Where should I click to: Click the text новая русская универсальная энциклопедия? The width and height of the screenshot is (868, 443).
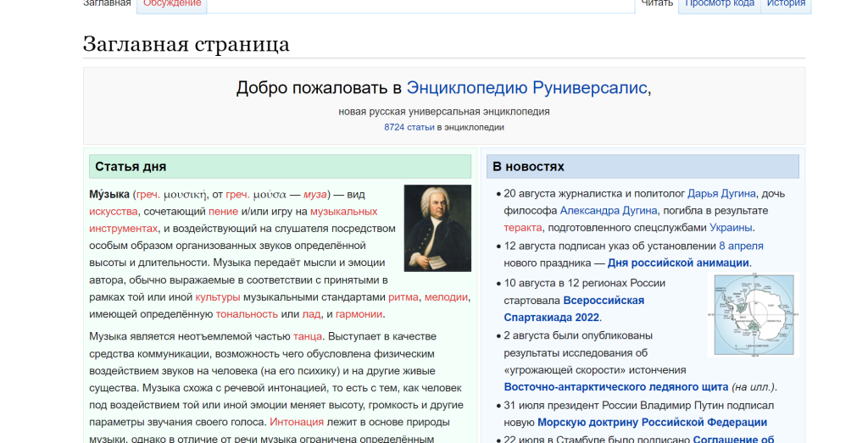444,112
